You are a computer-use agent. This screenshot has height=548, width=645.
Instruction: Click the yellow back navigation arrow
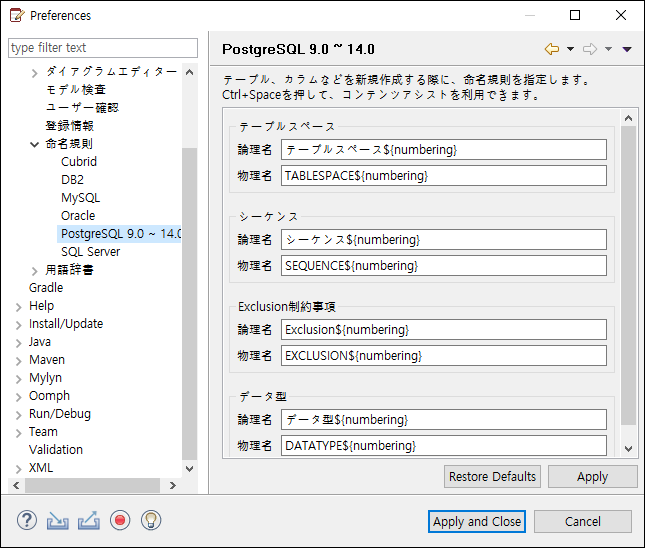pos(552,49)
